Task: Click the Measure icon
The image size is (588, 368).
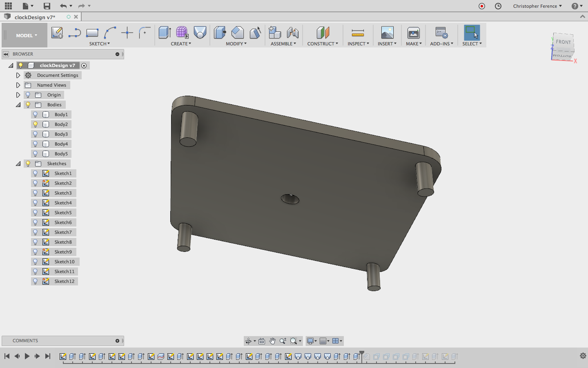Action: (x=358, y=33)
